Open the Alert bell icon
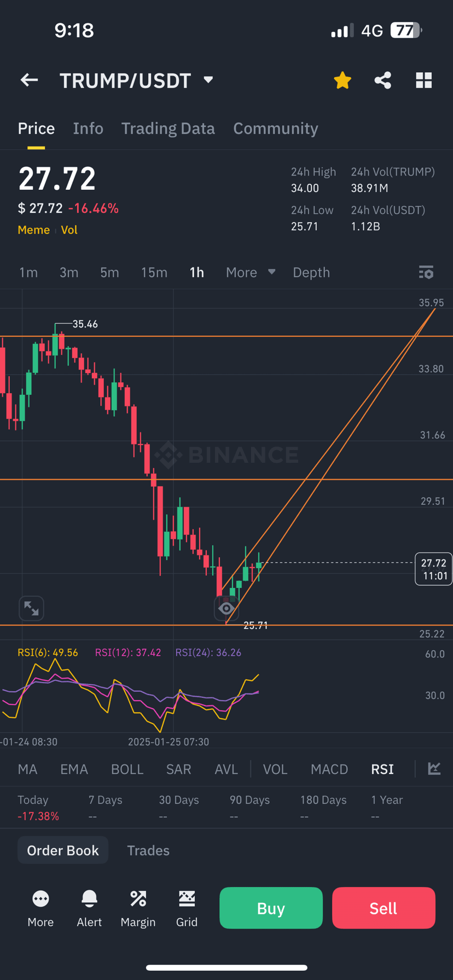Image resolution: width=453 pixels, height=980 pixels. (x=89, y=909)
